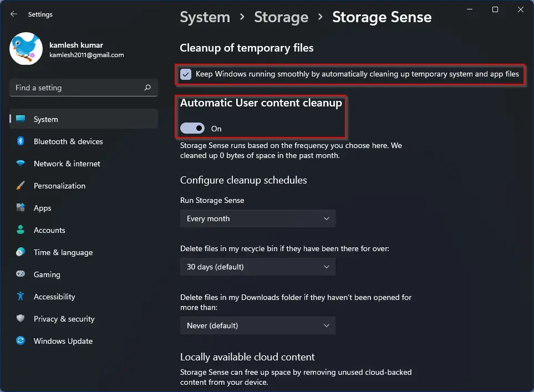The width and height of the screenshot is (534, 392).
Task: Click the search magnifier icon
Action: click(148, 88)
